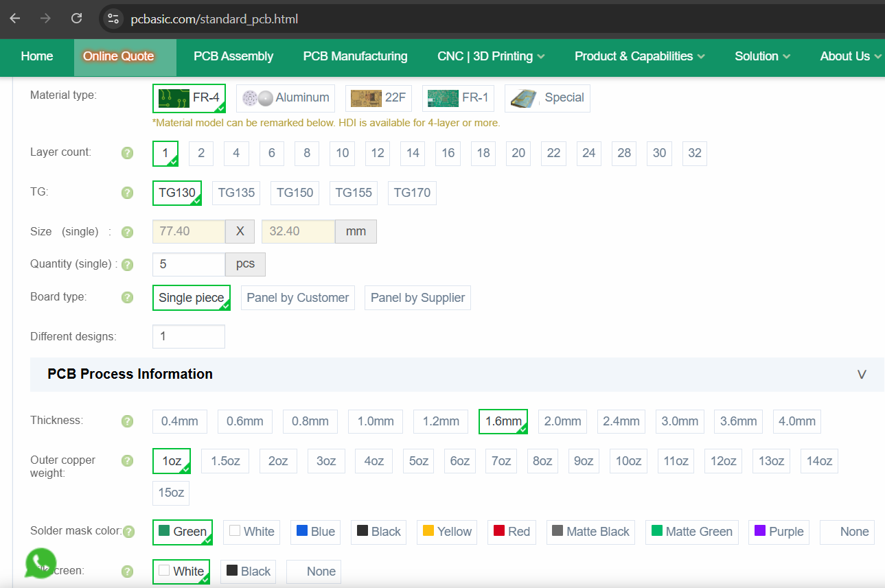Click the Quantity input field
The image size is (885, 588).
[189, 264]
